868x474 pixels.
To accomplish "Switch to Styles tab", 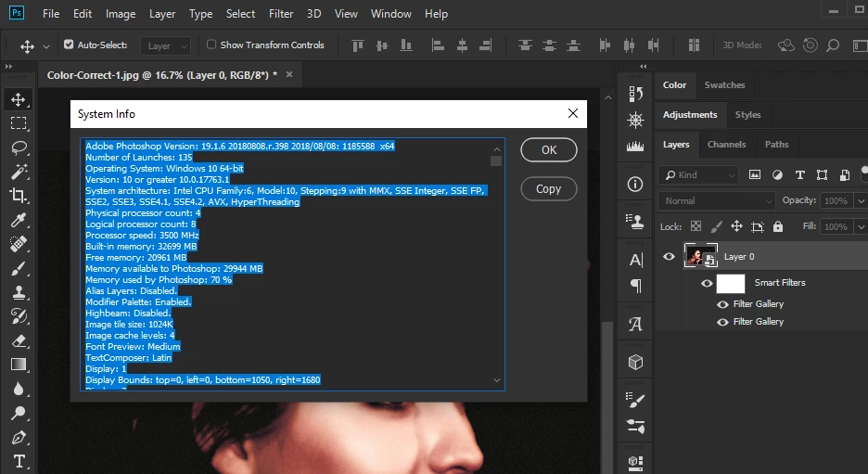I will [747, 115].
